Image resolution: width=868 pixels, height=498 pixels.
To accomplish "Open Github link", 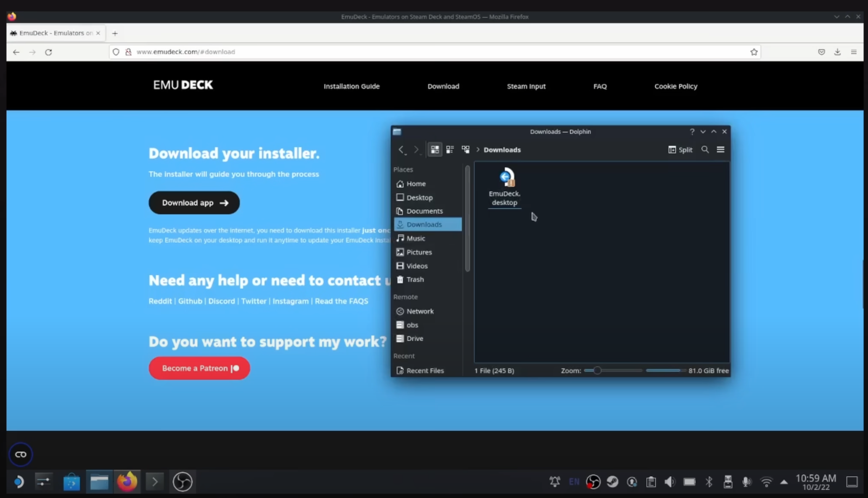I will click(190, 301).
